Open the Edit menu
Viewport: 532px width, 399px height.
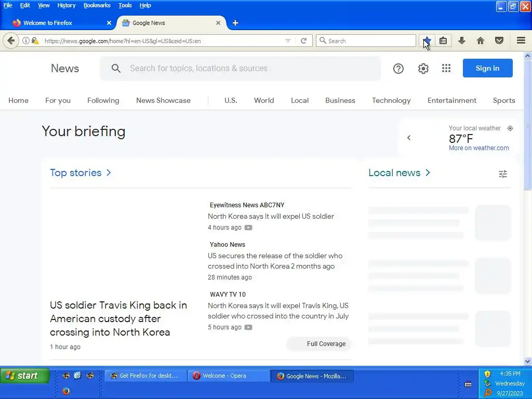(x=25, y=5)
